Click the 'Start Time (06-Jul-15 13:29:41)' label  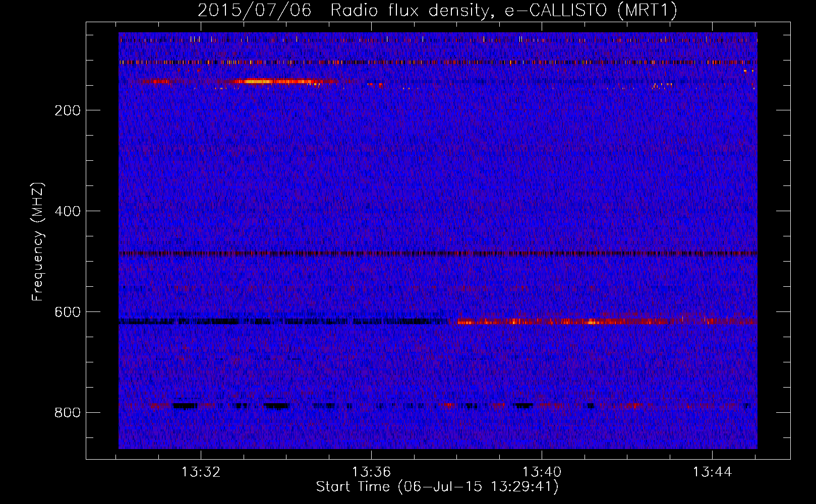pyautogui.click(x=437, y=487)
